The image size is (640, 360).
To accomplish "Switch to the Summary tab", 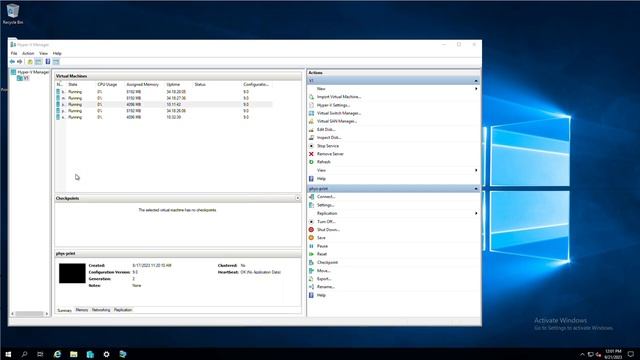I will 64,311.
